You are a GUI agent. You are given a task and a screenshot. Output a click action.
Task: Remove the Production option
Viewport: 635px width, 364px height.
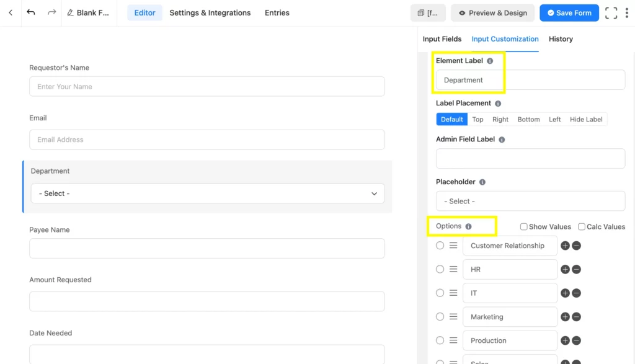[x=575, y=340]
